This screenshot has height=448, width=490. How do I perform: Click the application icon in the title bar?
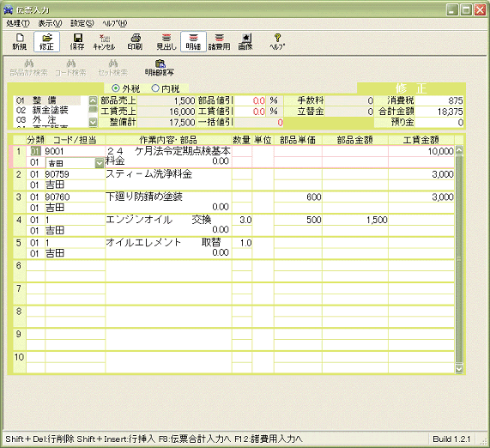(x=8, y=10)
